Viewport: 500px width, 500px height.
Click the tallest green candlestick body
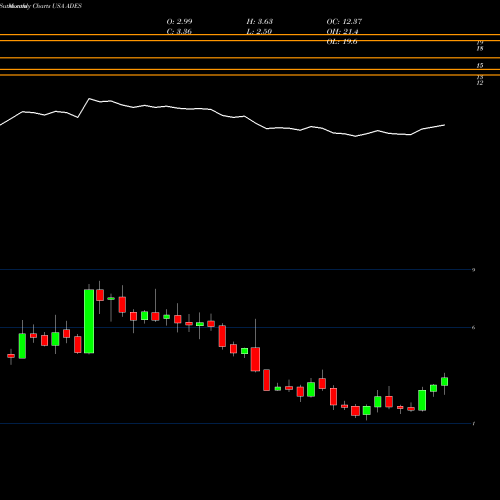pos(89,321)
